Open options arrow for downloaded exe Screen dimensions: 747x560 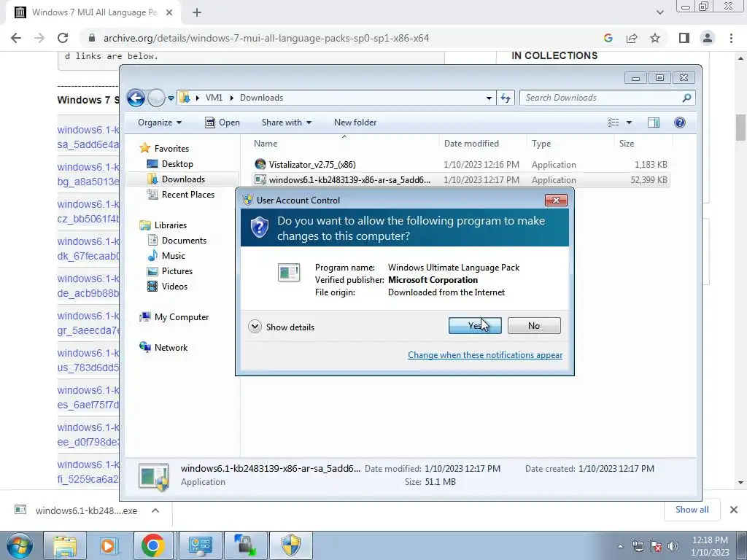155,510
